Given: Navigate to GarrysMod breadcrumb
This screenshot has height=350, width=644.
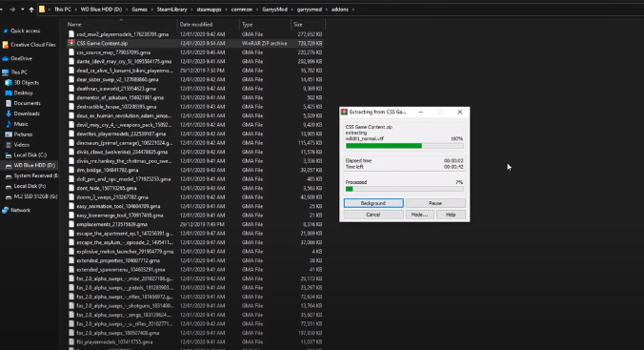Looking at the screenshot, I should coord(274,9).
